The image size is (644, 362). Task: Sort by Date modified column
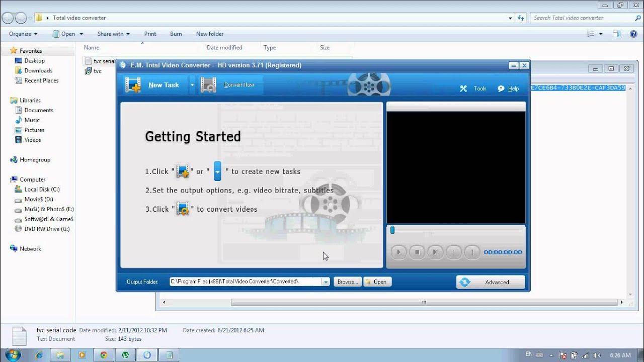pos(224,47)
